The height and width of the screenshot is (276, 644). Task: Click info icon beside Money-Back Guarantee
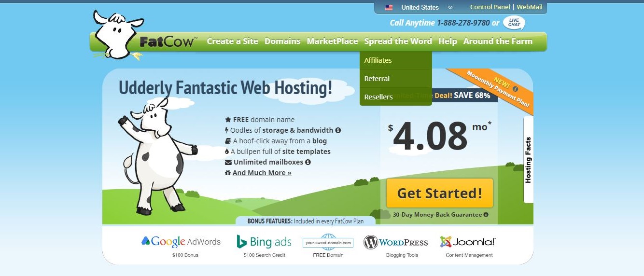(486, 215)
